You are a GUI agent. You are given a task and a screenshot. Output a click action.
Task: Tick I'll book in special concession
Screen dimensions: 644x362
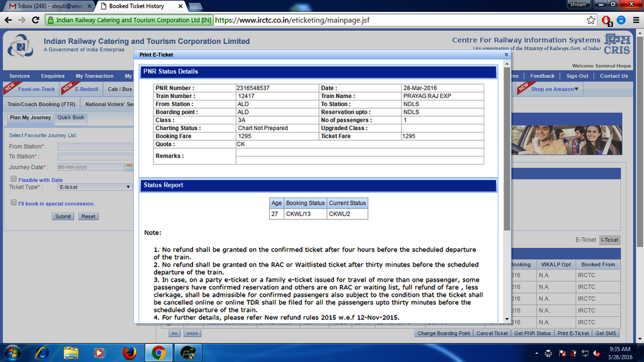(x=14, y=202)
